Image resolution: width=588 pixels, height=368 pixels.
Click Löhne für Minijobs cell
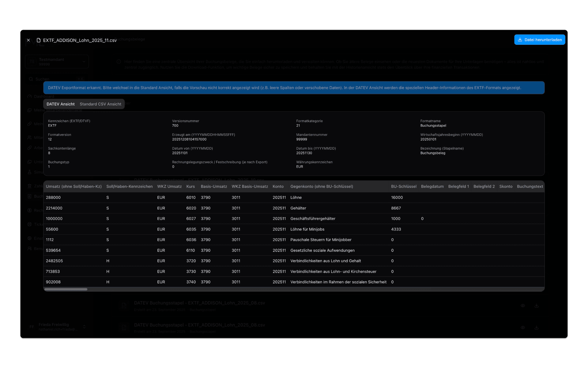(338, 229)
